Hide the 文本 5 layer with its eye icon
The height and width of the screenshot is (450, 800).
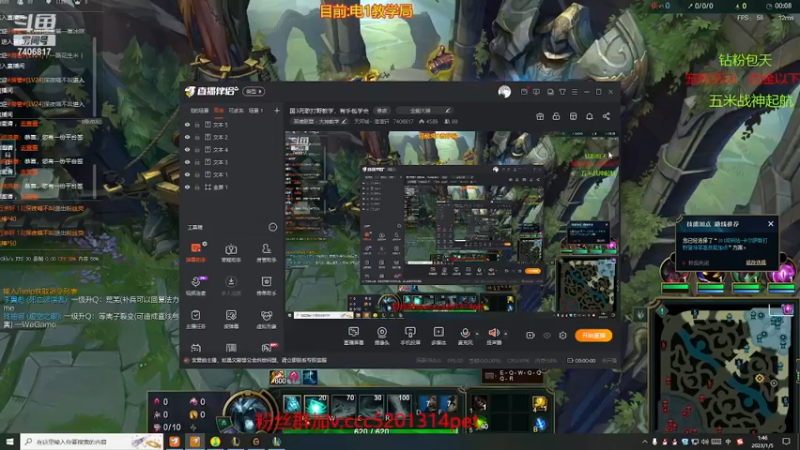tap(187, 124)
